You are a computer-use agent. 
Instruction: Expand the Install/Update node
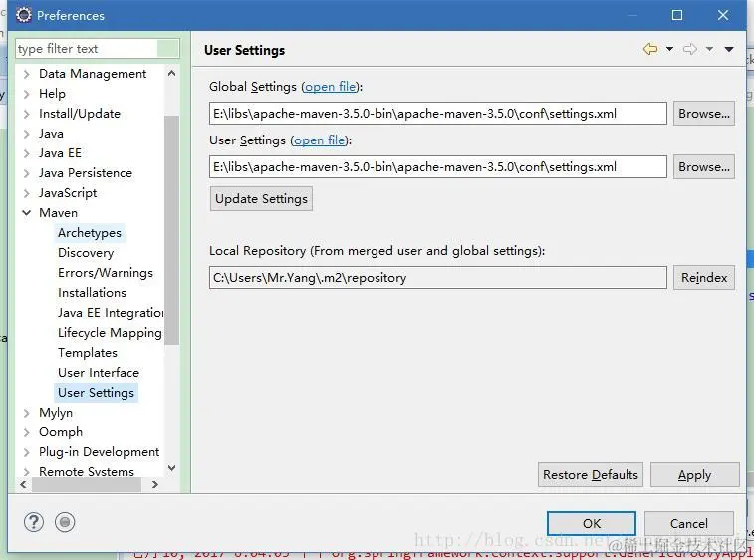[27, 114]
